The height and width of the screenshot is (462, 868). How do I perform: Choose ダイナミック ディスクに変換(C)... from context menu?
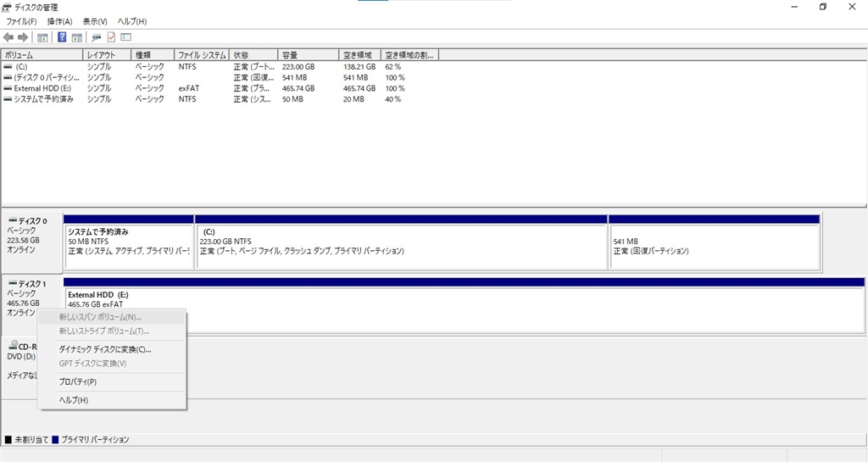[x=112, y=350]
